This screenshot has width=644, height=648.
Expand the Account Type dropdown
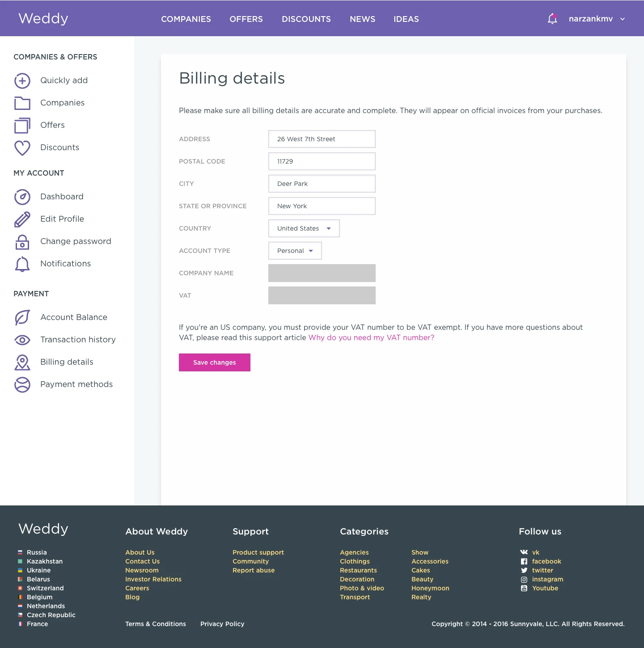(x=295, y=251)
